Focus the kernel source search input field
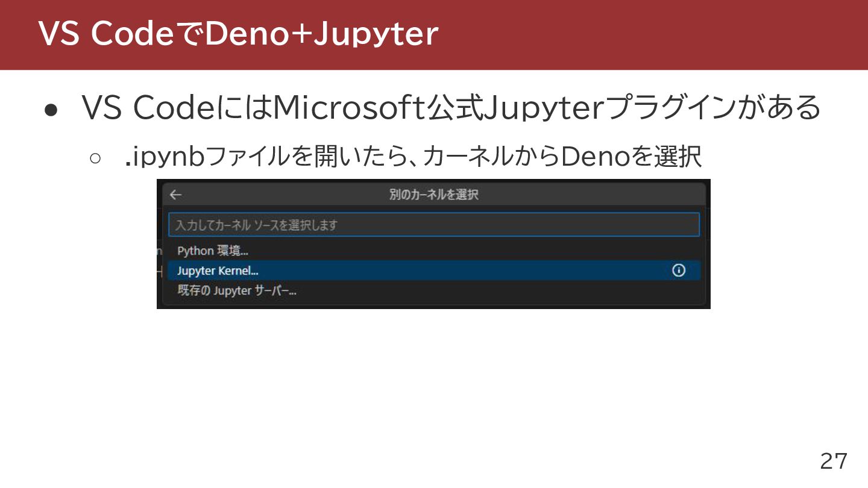Viewport: 868px width, 488px height. (x=434, y=225)
